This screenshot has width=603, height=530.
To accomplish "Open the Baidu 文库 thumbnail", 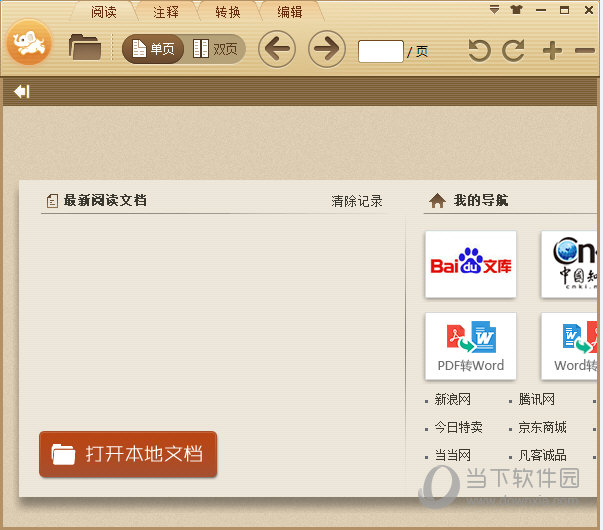I will tap(471, 264).
